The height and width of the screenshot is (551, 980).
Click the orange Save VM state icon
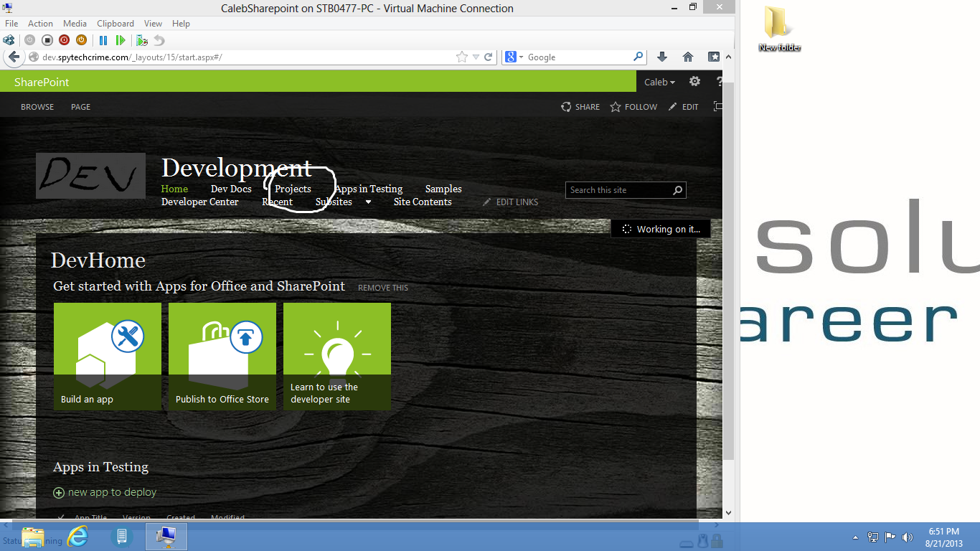point(81,40)
